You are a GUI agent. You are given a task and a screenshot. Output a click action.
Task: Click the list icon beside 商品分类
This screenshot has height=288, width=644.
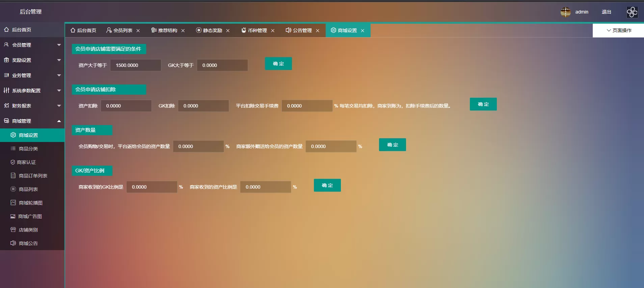13,148
